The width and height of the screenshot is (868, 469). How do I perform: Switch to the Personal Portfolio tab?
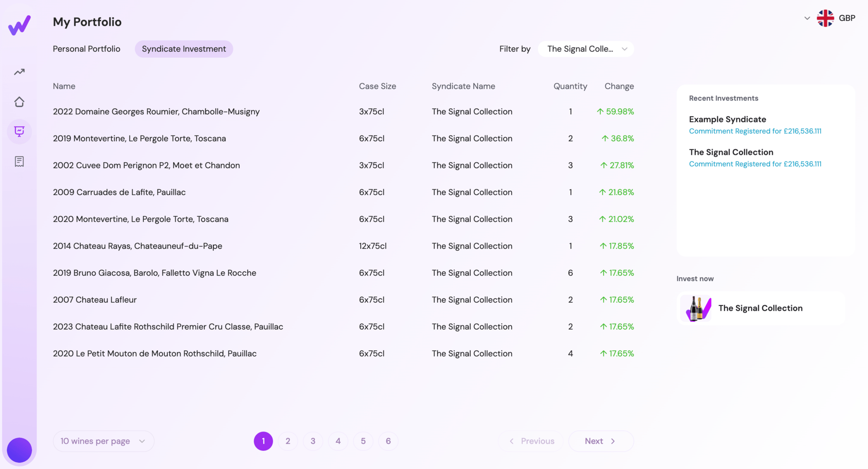(x=86, y=49)
